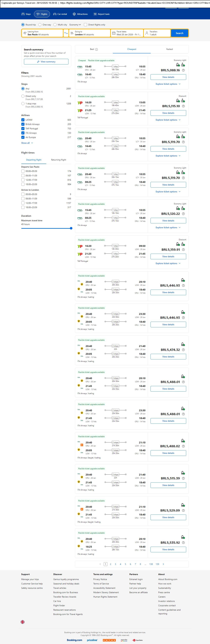The image size is (210, 644).
Task: Expand Show all airlines list
Action: point(27,143)
